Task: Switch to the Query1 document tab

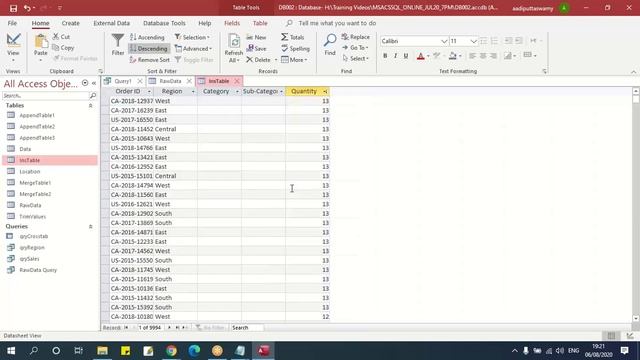Action: [x=123, y=81]
